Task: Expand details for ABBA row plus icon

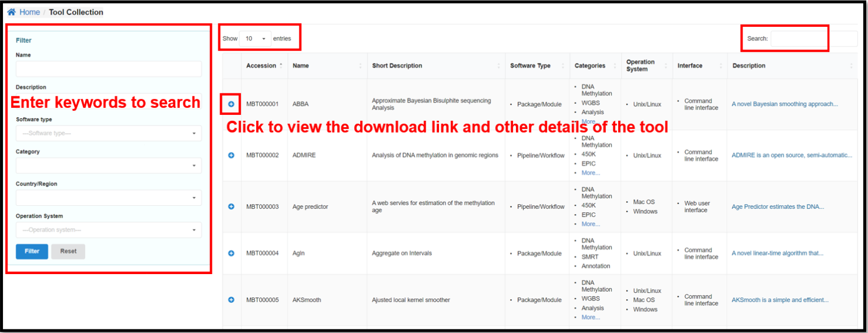Action: pyautogui.click(x=231, y=104)
